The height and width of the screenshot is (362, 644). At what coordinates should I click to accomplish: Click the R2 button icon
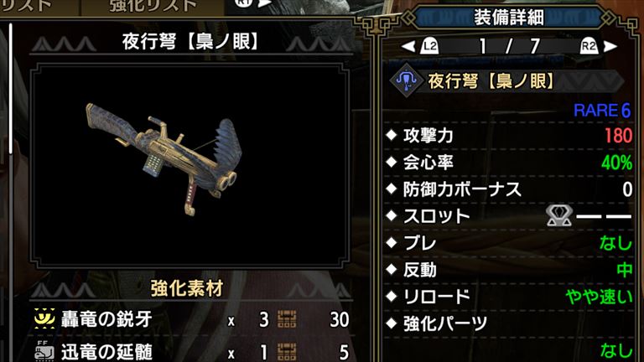click(589, 46)
